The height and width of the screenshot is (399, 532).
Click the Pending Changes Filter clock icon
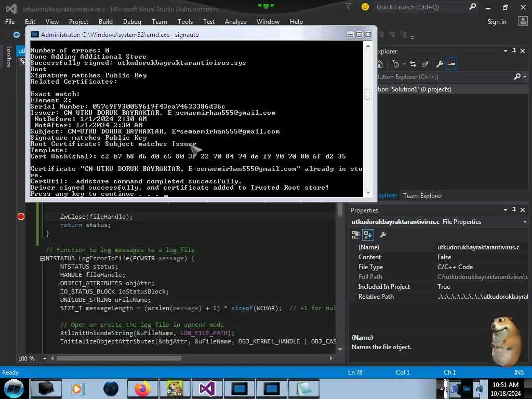[395, 64]
